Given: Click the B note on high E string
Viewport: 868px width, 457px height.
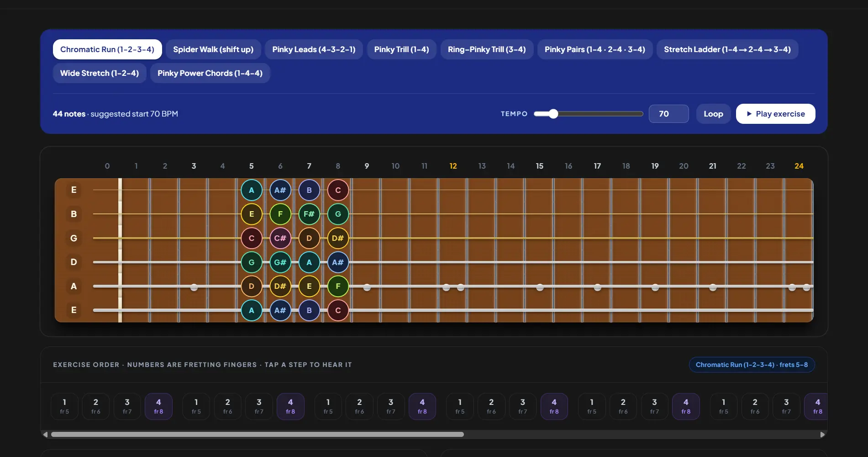Looking at the screenshot, I should [309, 190].
